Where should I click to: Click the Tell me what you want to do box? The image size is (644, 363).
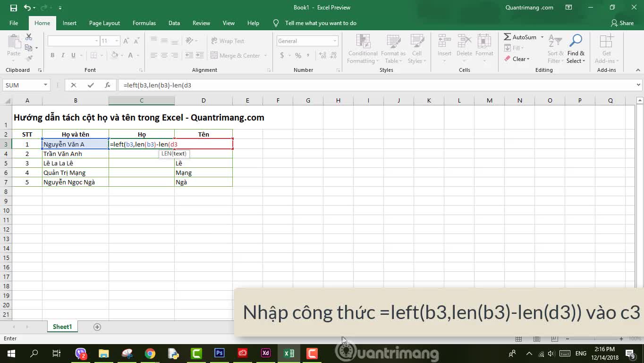[x=315, y=23]
